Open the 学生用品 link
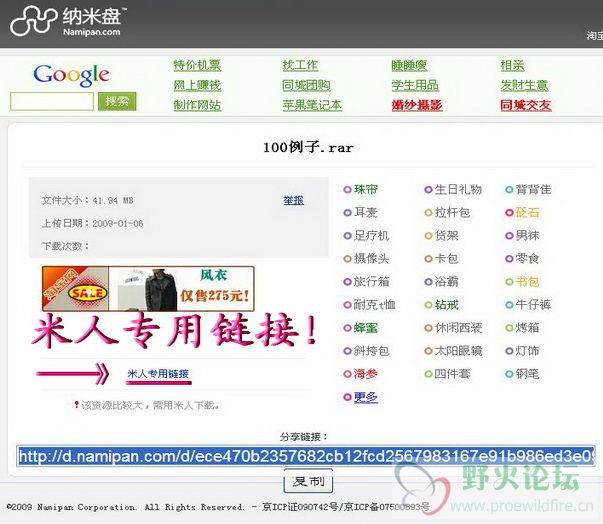 click(415, 85)
